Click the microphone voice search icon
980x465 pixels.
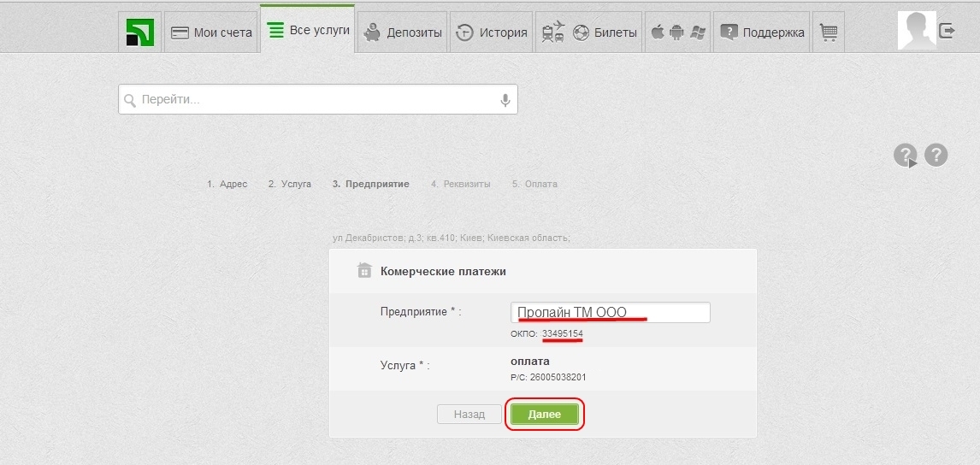click(505, 100)
